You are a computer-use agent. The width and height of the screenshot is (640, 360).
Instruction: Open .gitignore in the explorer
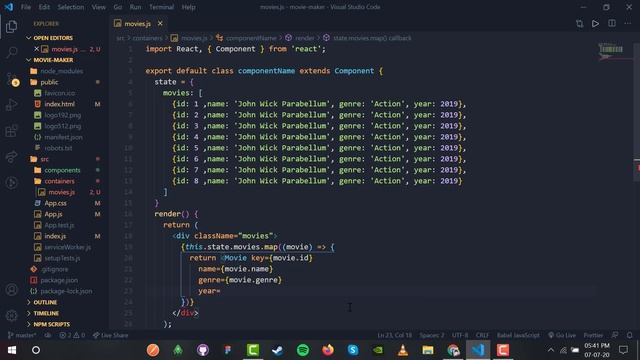[x=54, y=269]
